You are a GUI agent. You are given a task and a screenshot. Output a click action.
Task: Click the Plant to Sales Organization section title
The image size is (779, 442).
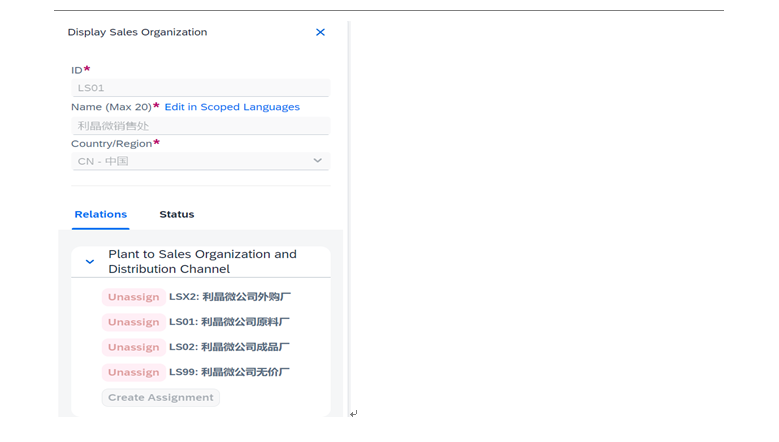tap(202, 261)
